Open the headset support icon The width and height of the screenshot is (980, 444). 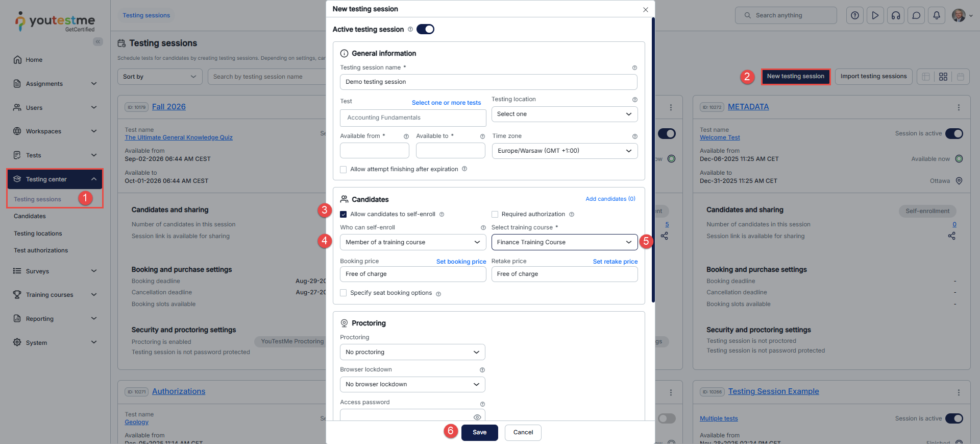[x=895, y=15]
